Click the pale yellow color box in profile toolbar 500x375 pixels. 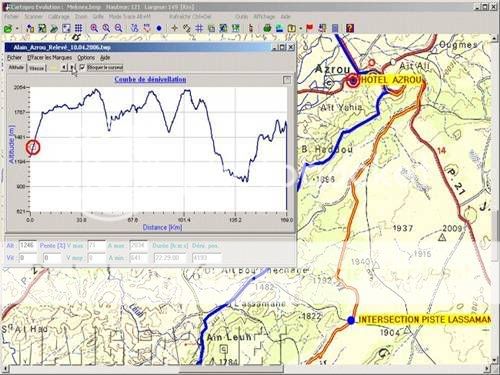(53, 68)
